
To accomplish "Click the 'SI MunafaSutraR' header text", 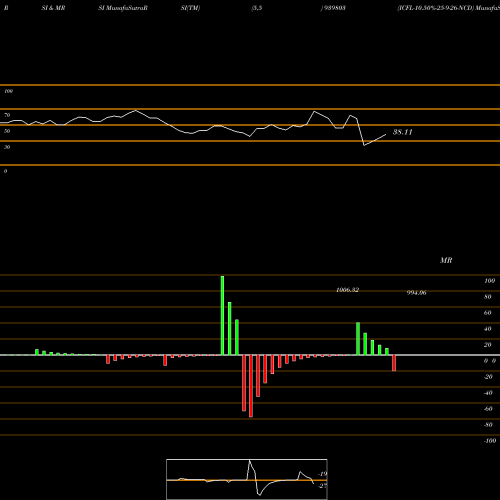I will (x=123, y=8).
